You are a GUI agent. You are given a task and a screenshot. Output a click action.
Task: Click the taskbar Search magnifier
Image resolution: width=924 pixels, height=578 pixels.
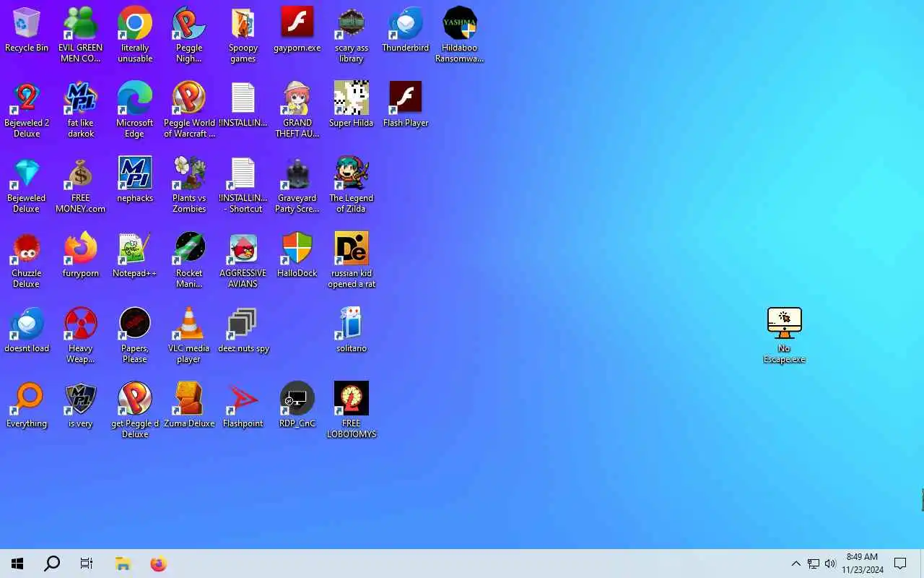click(52, 564)
